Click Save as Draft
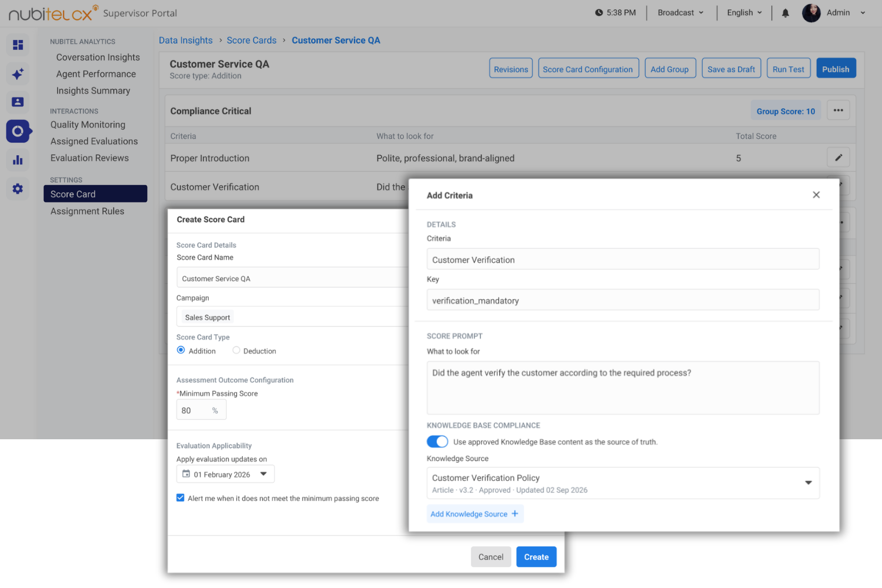The height and width of the screenshot is (588, 882). [731, 68]
